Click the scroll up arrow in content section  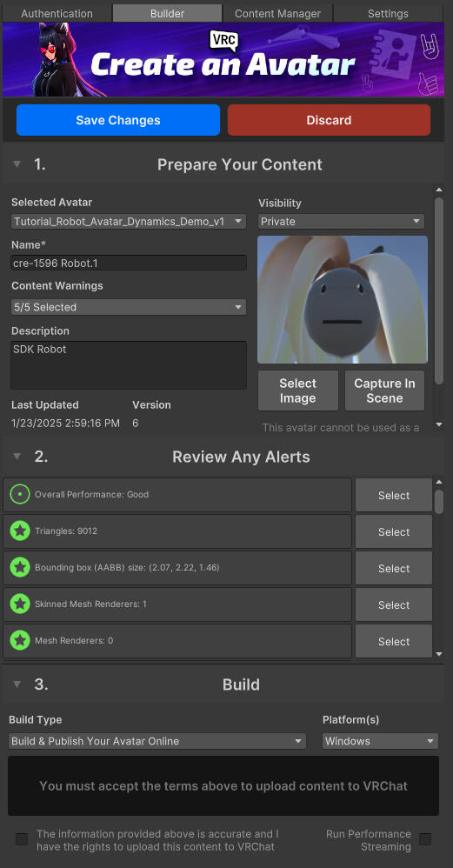438,190
